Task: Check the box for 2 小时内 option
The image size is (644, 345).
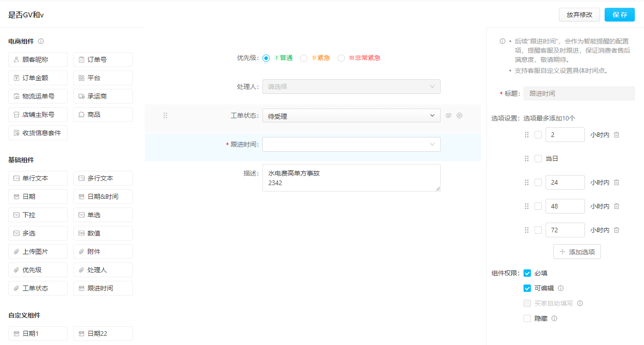Action: pyautogui.click(x=538, y=135)
